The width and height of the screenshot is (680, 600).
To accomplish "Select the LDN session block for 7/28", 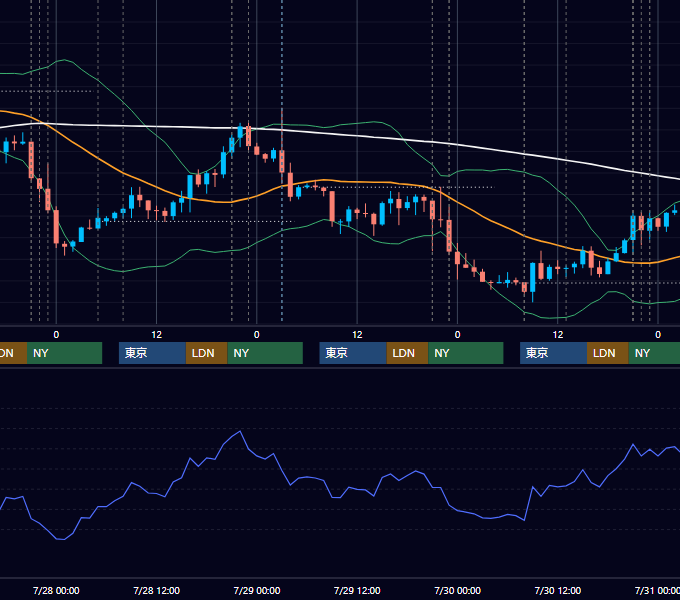I will (206, 353).
